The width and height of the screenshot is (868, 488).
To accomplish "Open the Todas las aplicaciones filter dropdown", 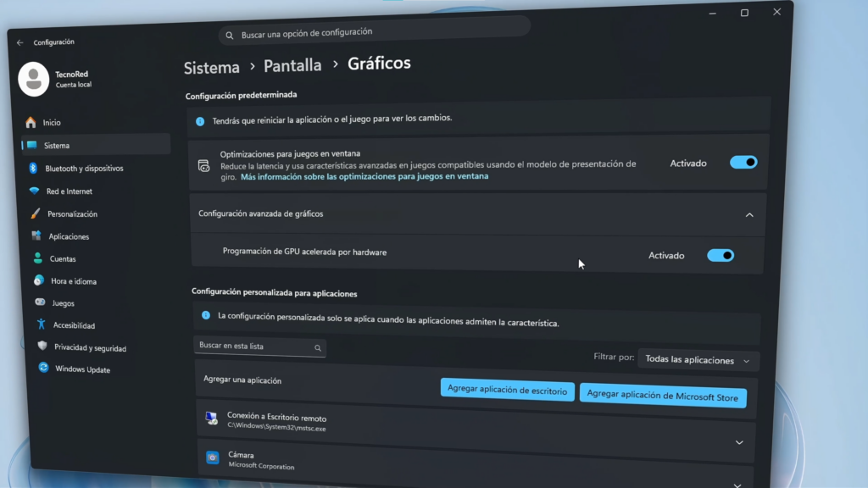I will click(x=698, y=359).
